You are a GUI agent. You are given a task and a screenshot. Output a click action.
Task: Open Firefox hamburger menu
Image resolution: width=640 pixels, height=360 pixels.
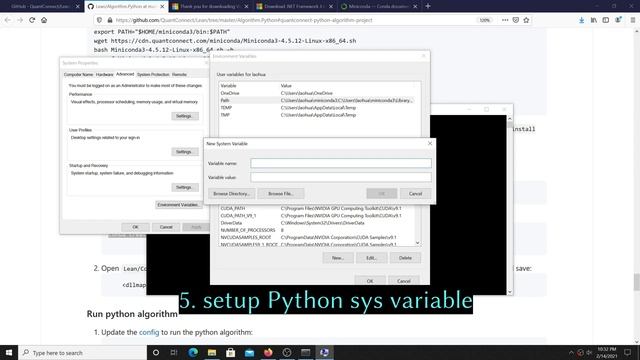(633, 20)
